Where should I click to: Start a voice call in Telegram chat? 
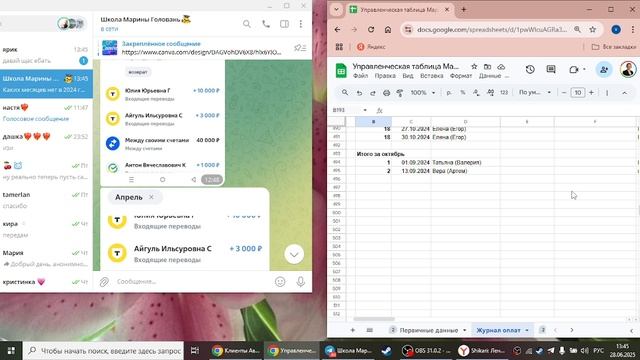[x=266, y=24]
